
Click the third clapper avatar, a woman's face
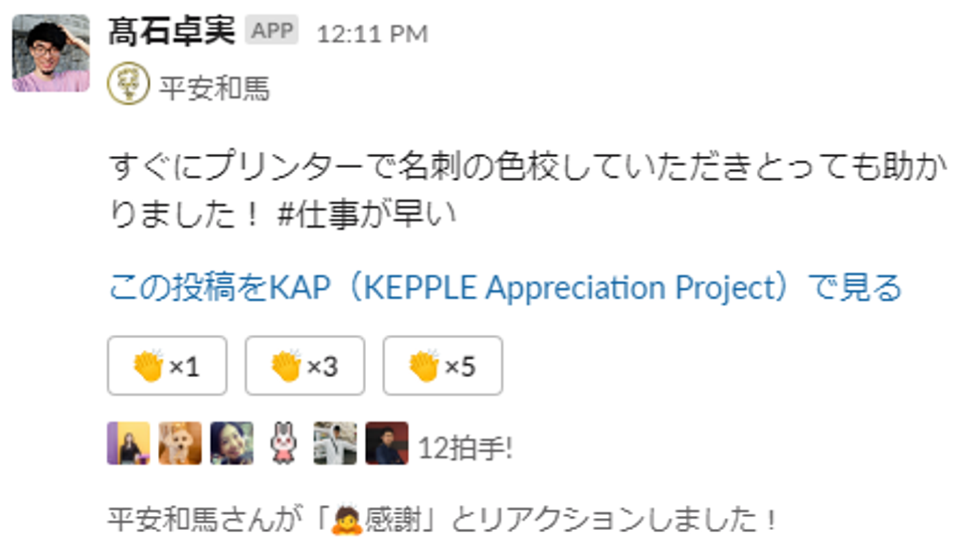pyautogui.click(x=231, y=443)
